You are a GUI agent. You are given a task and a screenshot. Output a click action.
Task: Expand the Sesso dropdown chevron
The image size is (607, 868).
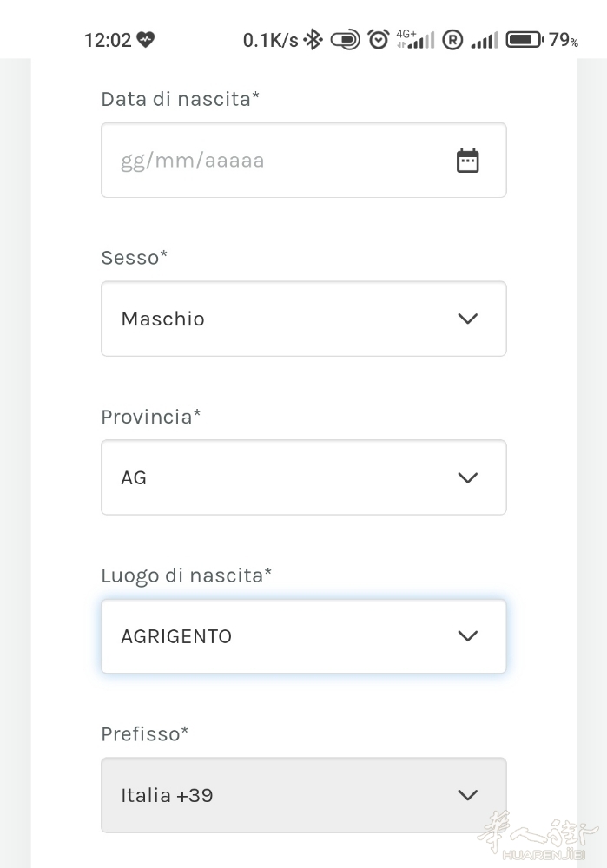tap(468, 319)
